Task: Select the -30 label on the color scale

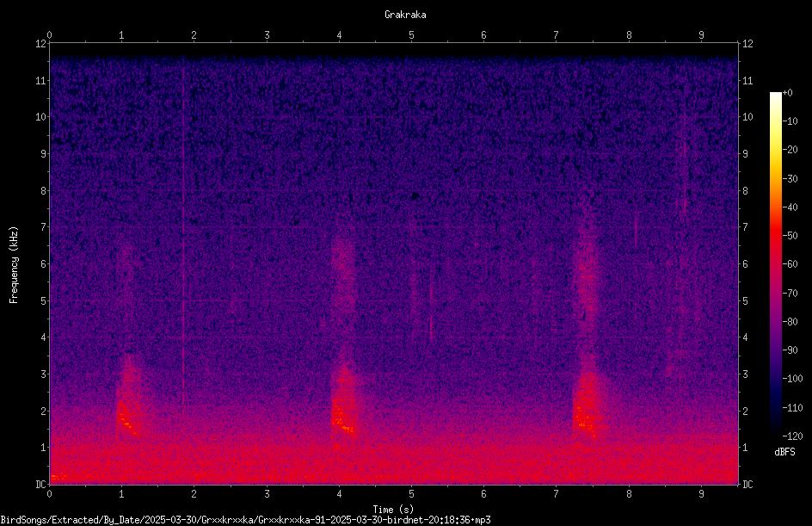Action: tap(790, 179)
